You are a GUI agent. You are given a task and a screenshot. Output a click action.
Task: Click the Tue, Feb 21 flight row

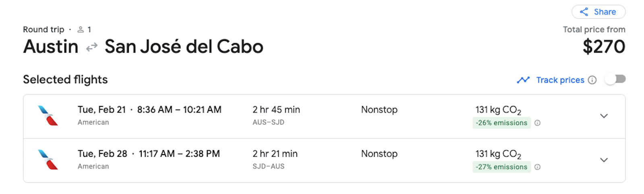coord(324,116)
